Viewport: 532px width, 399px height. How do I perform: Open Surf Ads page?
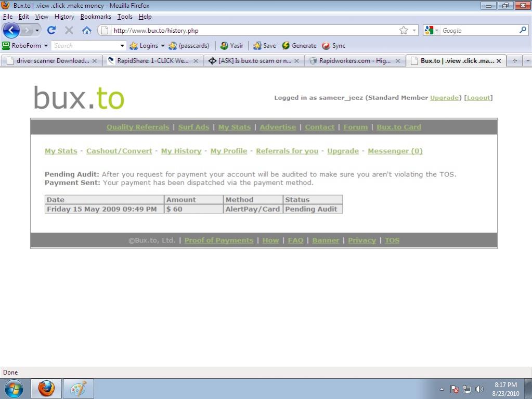194,127
